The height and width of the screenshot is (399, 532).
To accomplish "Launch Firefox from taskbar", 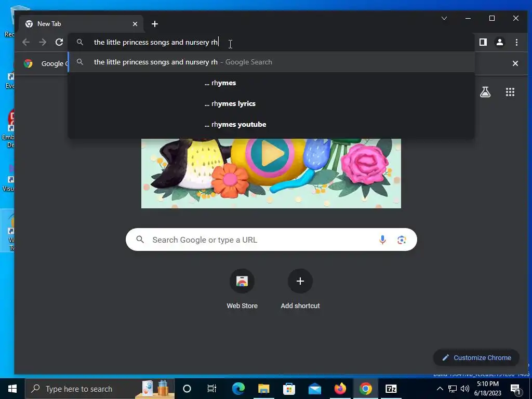I will [x=340, y=389].
